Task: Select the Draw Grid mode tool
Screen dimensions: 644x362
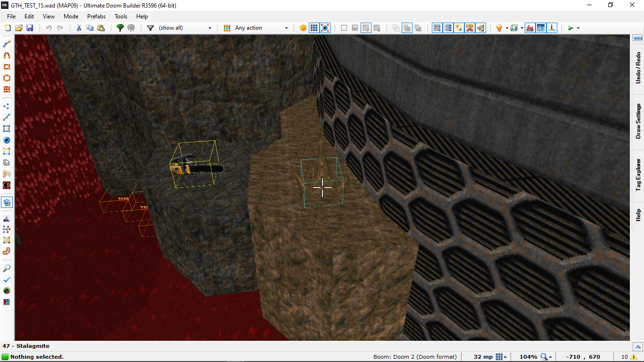Action: coord(7,89)
